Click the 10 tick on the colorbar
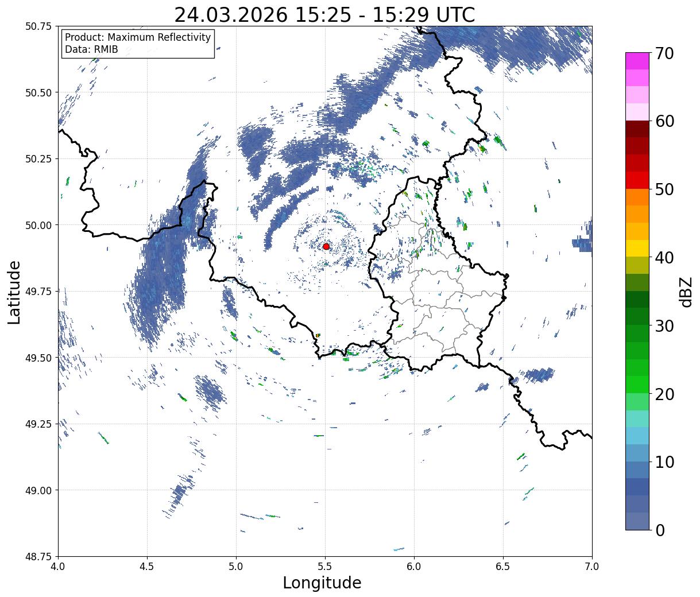700x597 pixels. 665,462
